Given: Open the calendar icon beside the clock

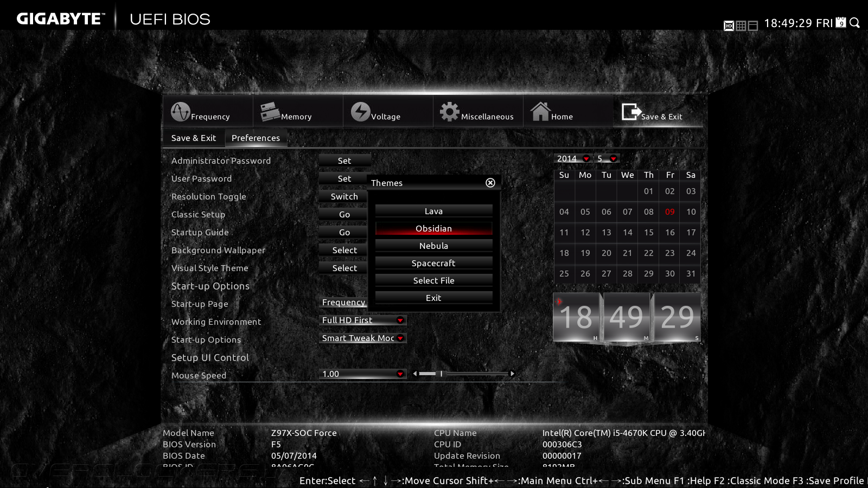Looking at the screenshot, I should pos(841,22).
